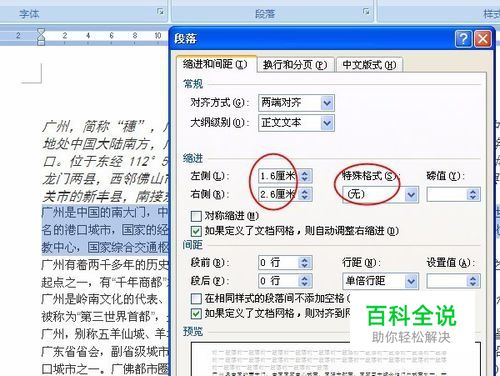This screenshot has height=376, width=500.
Task: Open the 特殊格式 dropdown
Action: pos(411,194)
